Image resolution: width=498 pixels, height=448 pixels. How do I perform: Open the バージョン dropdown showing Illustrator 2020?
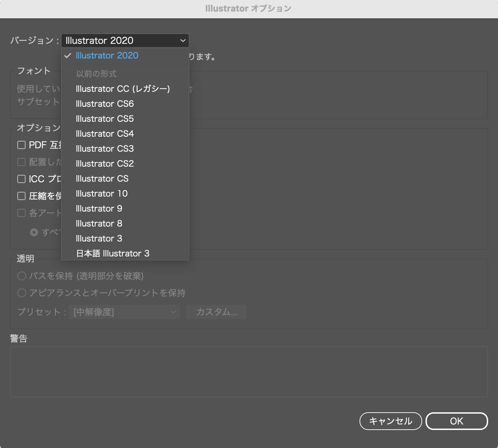tap(125, 40)
